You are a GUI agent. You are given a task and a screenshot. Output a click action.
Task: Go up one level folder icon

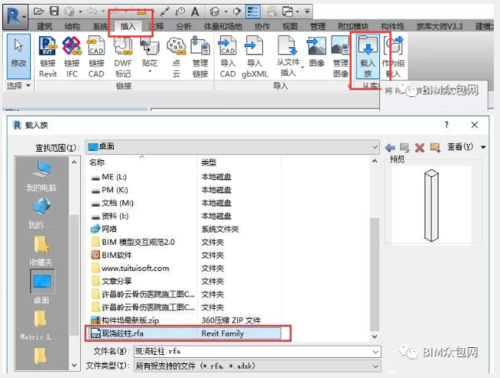coord(404,147)
